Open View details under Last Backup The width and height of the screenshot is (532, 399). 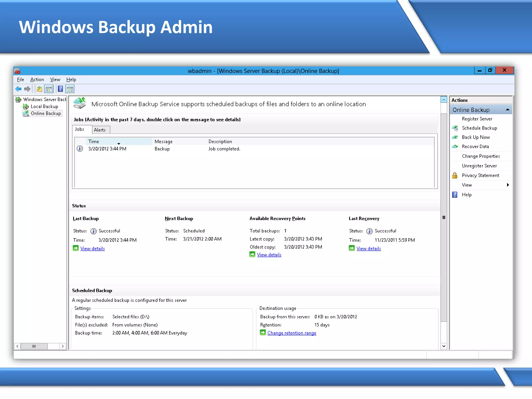[92, 249]
